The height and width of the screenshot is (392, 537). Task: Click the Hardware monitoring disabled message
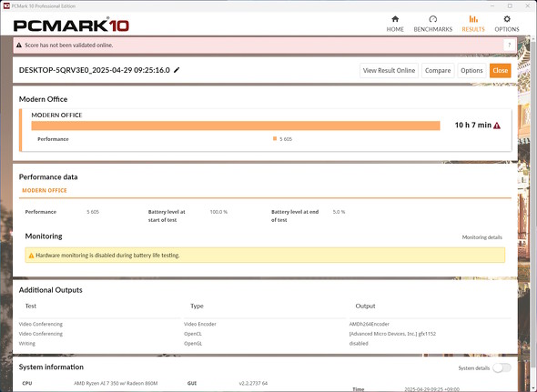coord(108,256)
